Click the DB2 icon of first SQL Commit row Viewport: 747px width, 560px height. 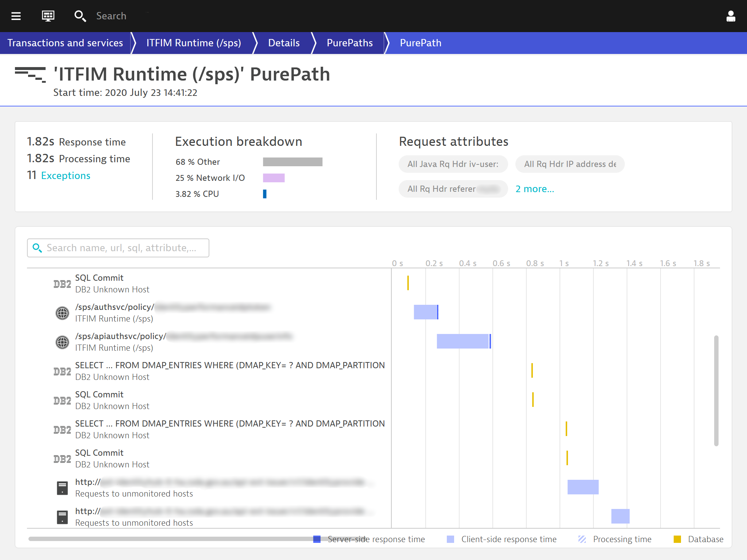coord(62,284)
